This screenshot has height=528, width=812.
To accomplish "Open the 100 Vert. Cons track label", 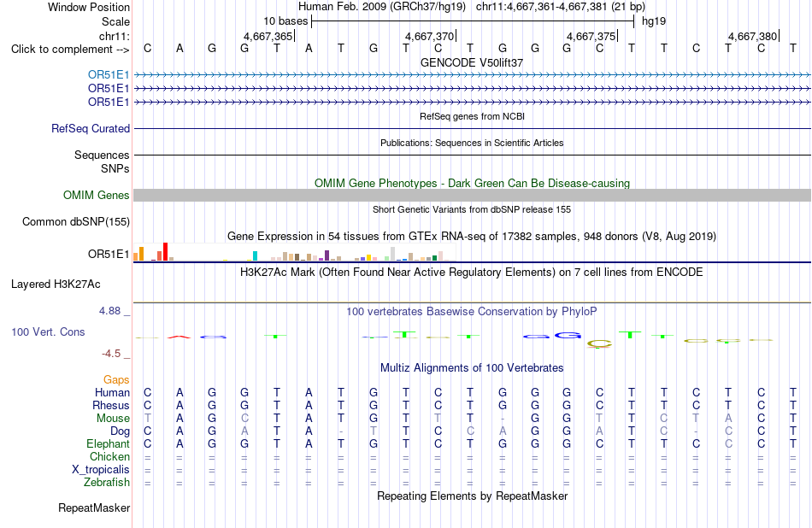I will 48,331.
